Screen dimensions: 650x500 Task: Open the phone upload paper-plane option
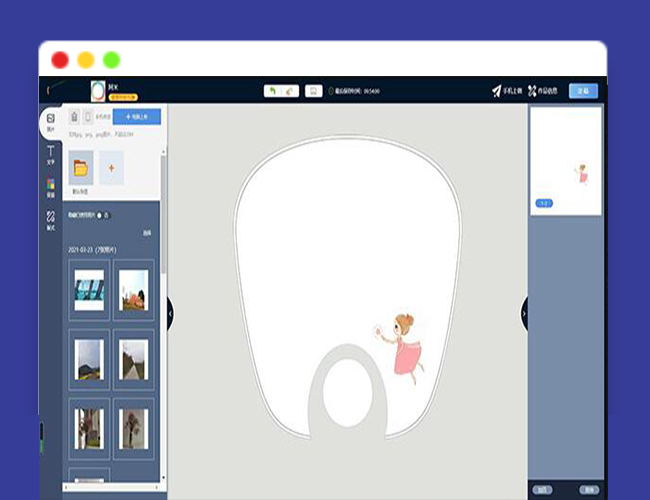pyautogui.click(x=505, y=91)
